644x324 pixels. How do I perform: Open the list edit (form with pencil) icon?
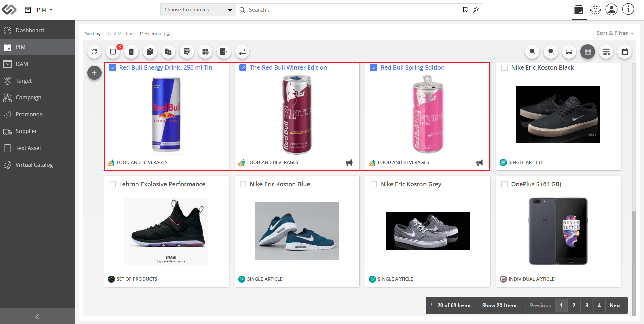pos(187,52)
